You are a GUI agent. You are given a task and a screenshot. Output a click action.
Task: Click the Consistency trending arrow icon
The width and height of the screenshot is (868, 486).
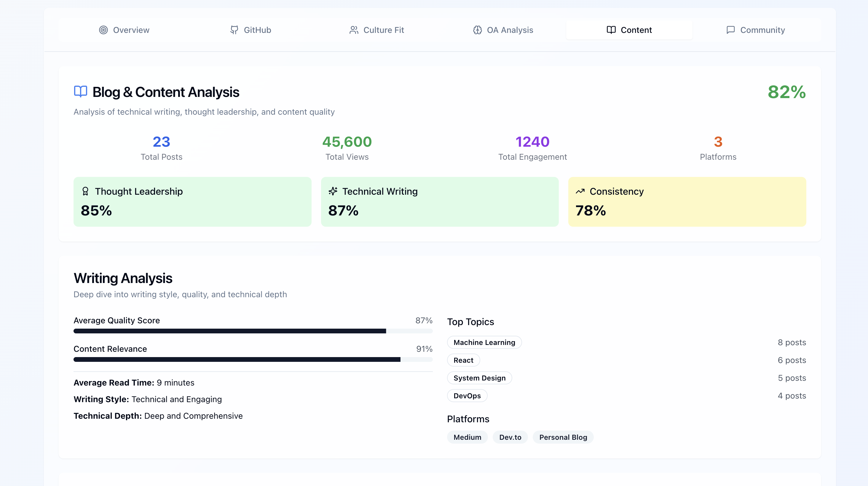[580, 191]
